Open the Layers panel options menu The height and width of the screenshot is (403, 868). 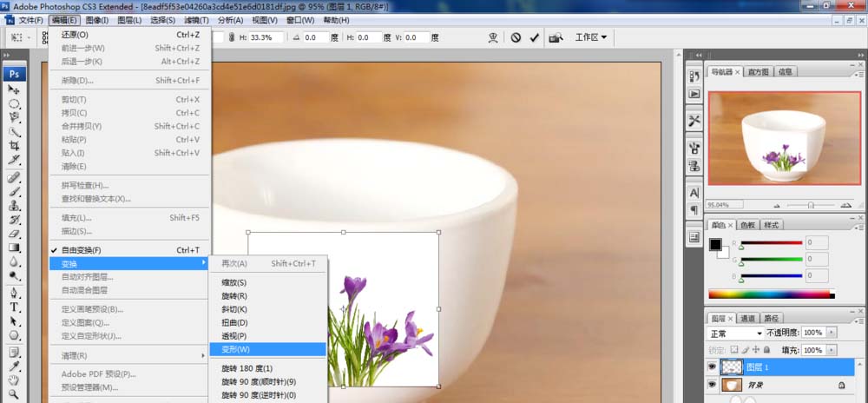point(858,320)
